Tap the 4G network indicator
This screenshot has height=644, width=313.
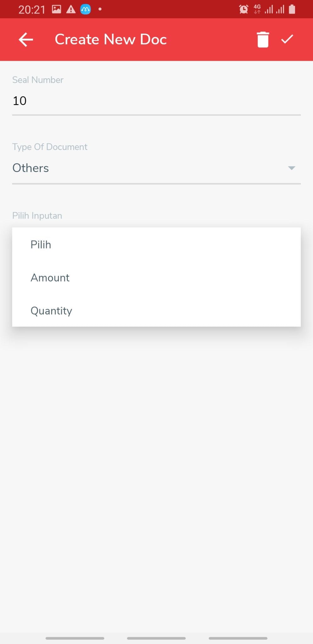pyautogui.click(x=257, y=9)
